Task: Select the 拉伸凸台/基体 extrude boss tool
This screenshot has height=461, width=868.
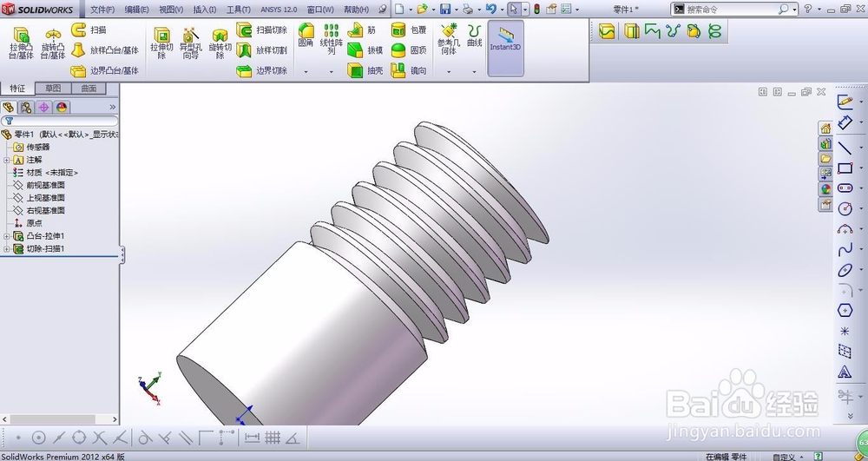Action: pyautogui.click(x=22, y=43)
